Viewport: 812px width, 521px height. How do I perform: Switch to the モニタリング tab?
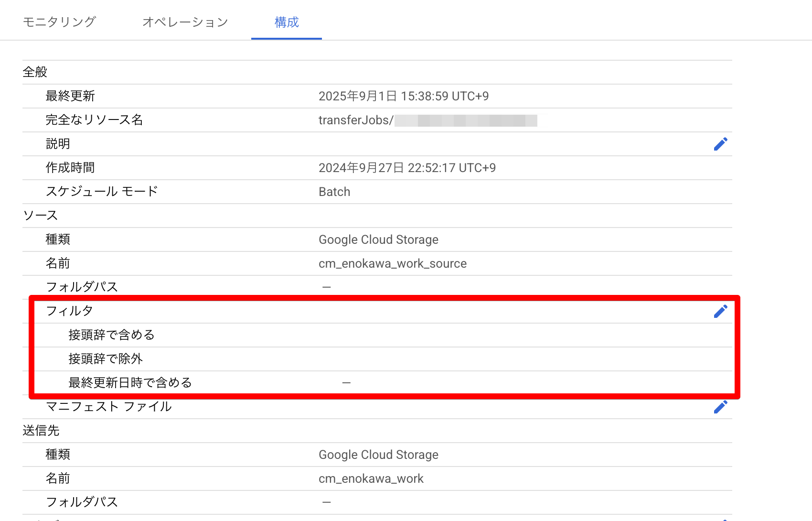point(60,22)
